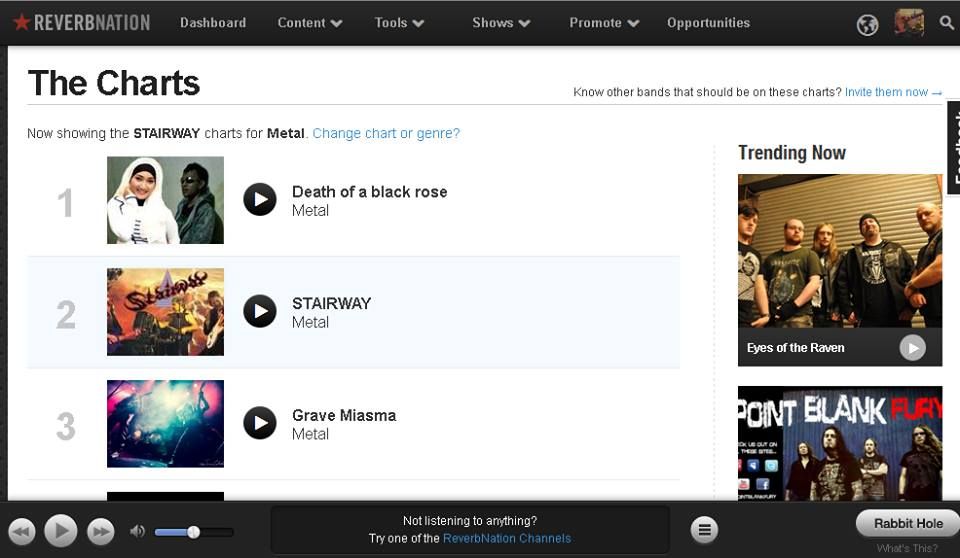Open the player playlist menu icon

click(704, 530)
